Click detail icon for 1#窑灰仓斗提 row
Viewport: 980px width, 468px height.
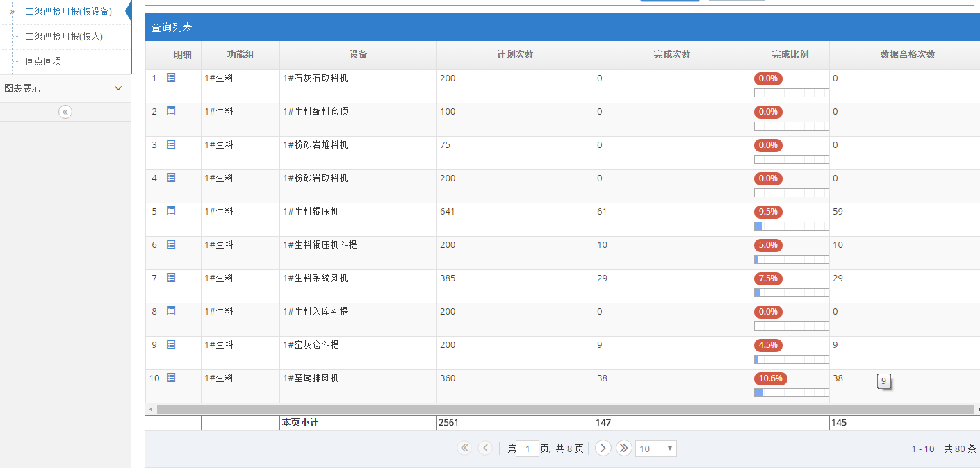[171, 344]
